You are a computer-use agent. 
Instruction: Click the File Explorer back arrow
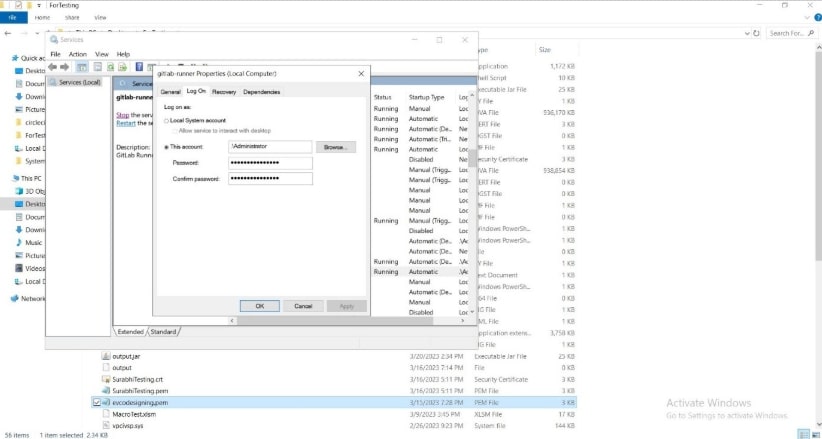click(x=7, y=33)
